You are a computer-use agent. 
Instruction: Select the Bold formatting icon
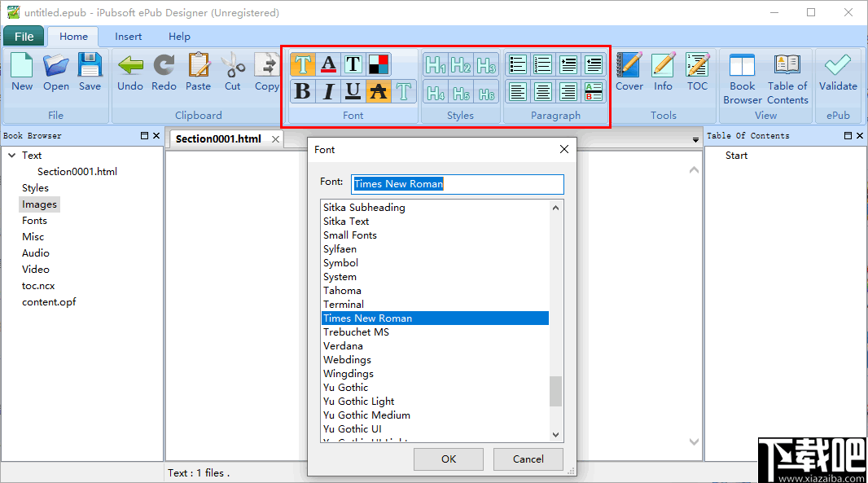click(x=302, y=91)
